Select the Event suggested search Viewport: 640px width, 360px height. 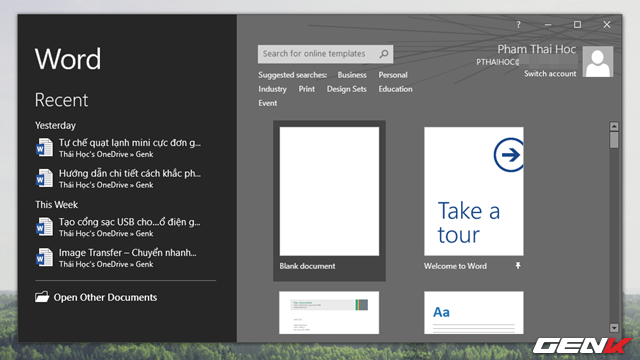pyautogui.click(x=267, y=103)
